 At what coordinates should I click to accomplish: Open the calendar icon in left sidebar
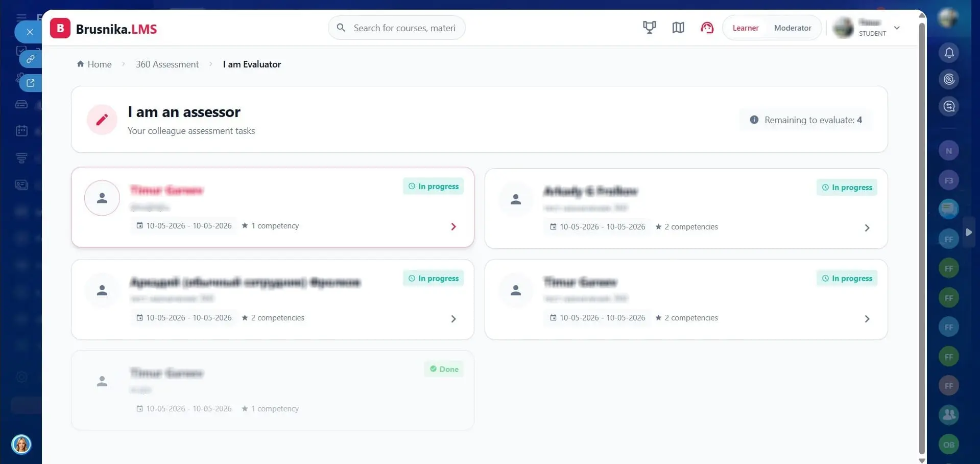[x=21, y=131]
